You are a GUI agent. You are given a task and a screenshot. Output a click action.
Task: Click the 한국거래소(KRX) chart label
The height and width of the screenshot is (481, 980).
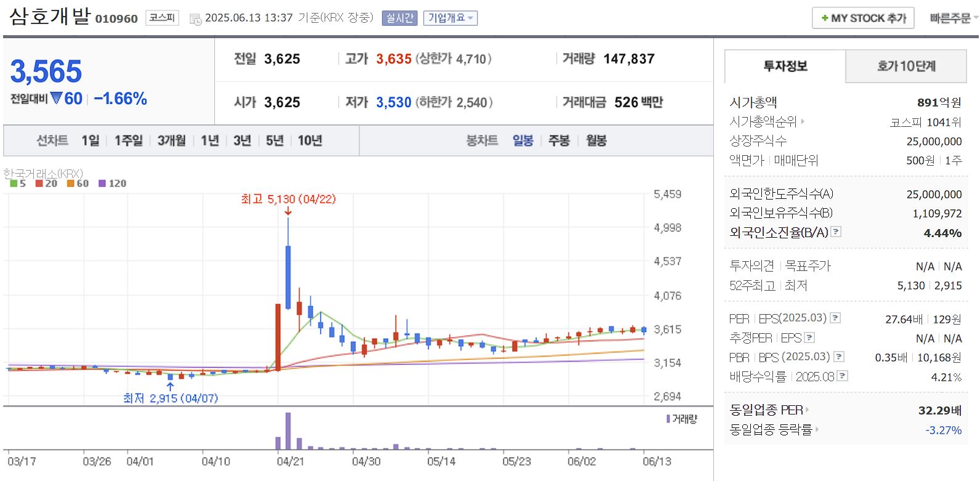(x=43, y=174)
